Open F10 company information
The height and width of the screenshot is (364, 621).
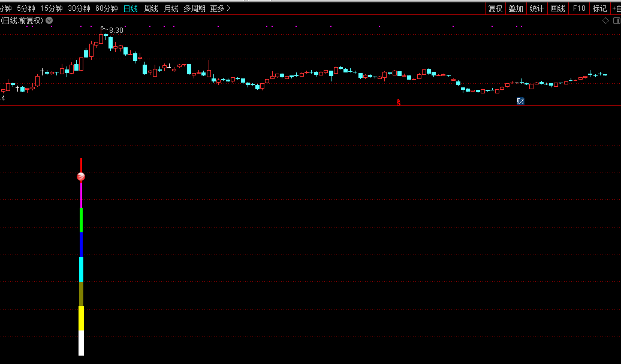click(x=579, y=8)
